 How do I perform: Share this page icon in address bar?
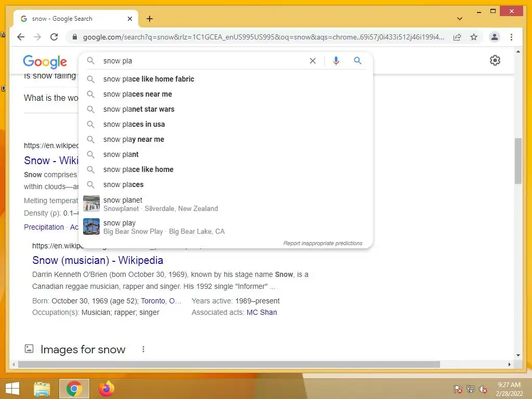pos(457,37)
